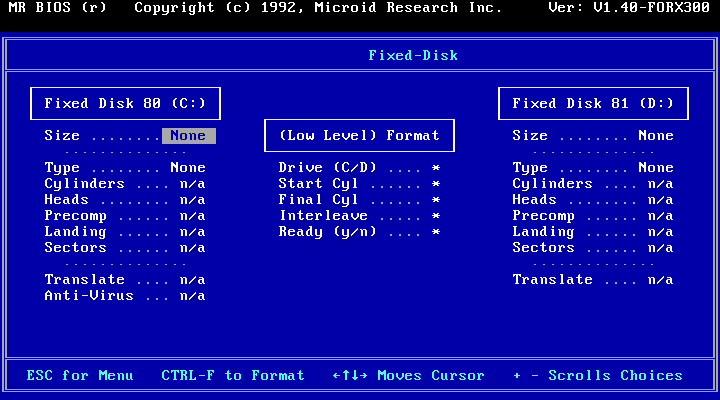Click the ESC for Menu hint
720x400 pixels.
tap(80, 376)
